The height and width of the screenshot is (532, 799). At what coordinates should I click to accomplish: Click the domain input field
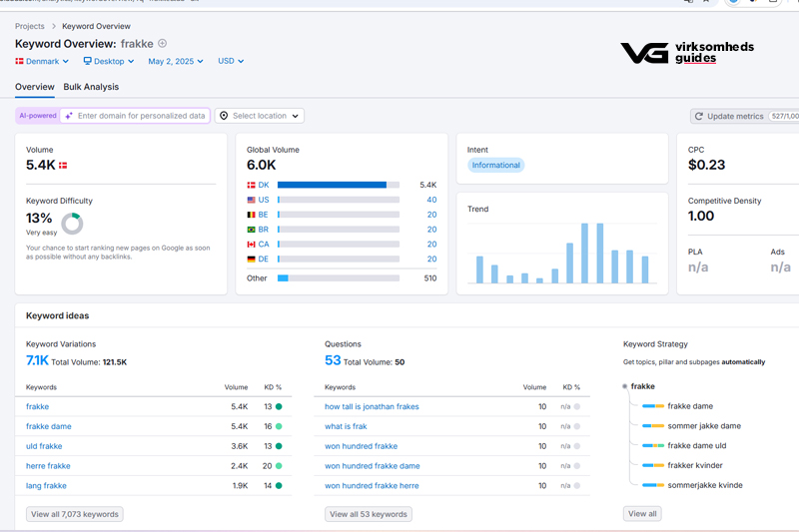point(135,116)
